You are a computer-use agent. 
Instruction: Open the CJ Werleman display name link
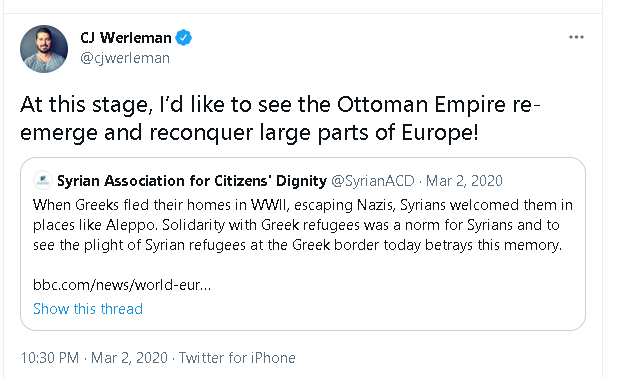pyautogui.click(x=126, y=38)
